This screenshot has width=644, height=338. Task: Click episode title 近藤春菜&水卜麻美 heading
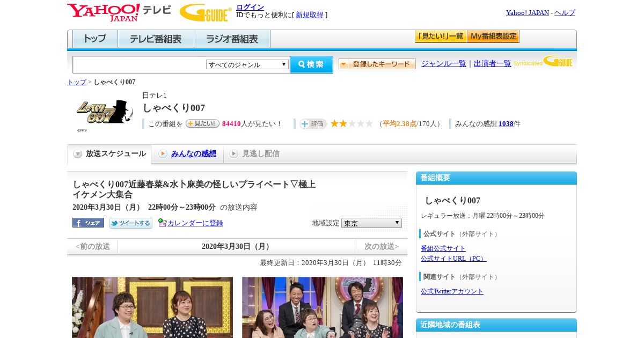[x=194, y=189]
